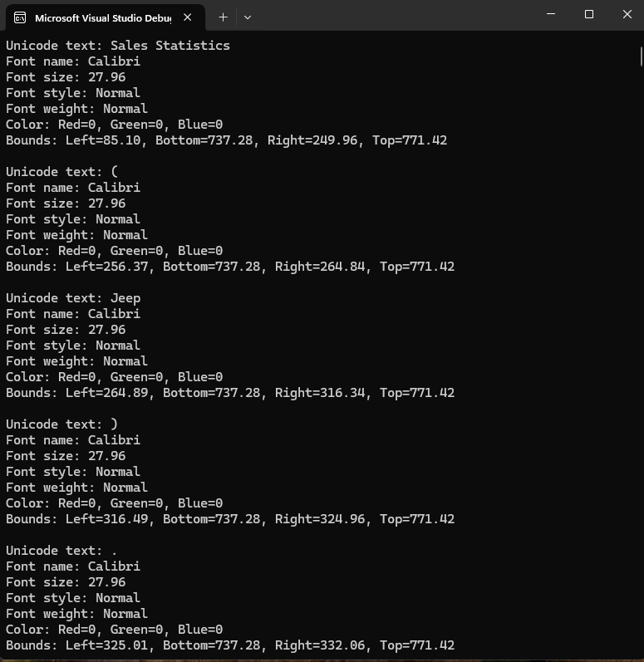644x662 pixels.
Task: Click the Bounds line starting Left=264.89
Action: click(x=230, y=393)
